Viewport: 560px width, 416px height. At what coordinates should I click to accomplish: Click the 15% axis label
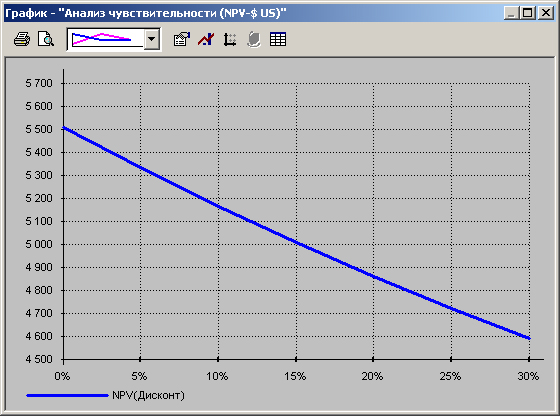tap(295, 376)
